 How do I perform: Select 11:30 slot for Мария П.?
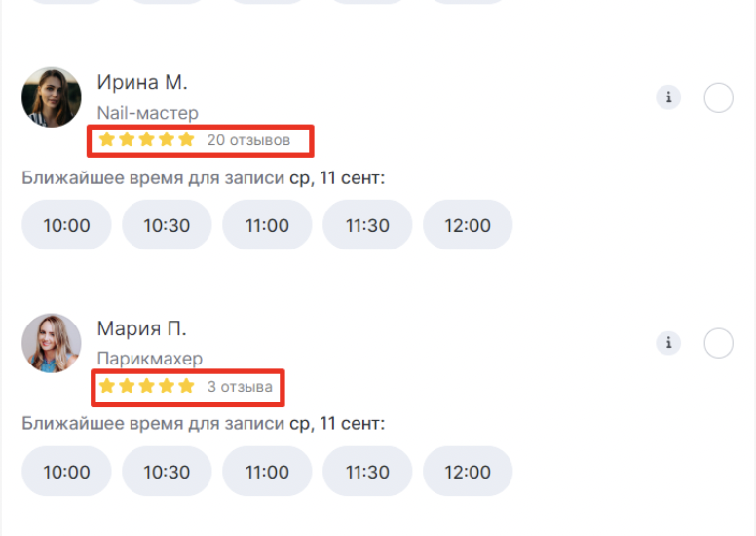[367, 472]
